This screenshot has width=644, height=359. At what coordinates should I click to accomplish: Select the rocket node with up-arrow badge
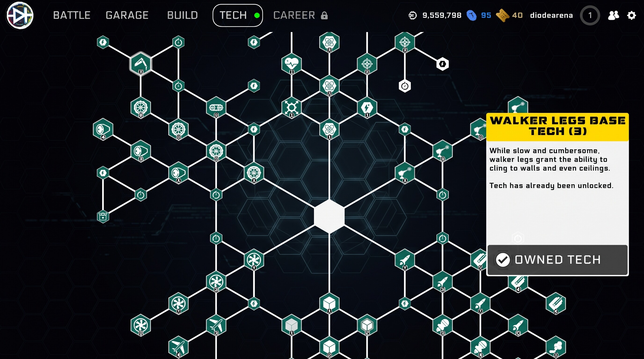pos(405,260)
